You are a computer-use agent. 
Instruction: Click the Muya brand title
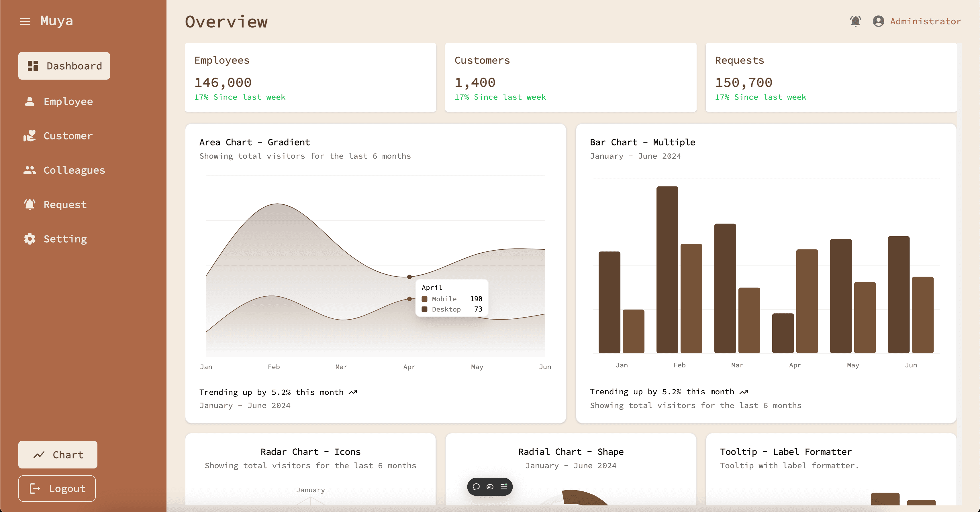57,21
